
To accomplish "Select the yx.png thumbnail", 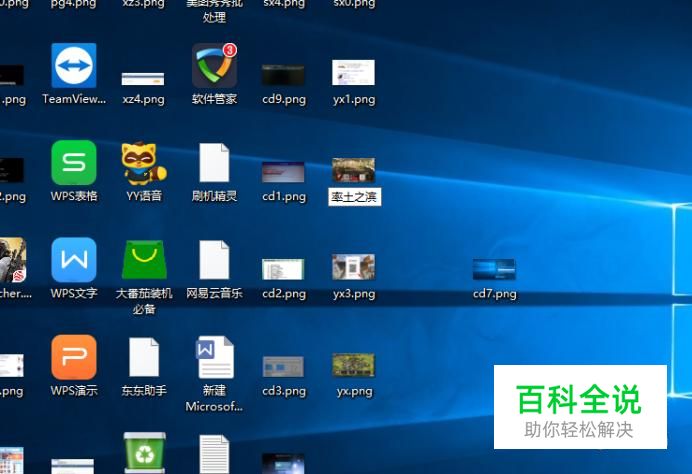I will point(354,365).
